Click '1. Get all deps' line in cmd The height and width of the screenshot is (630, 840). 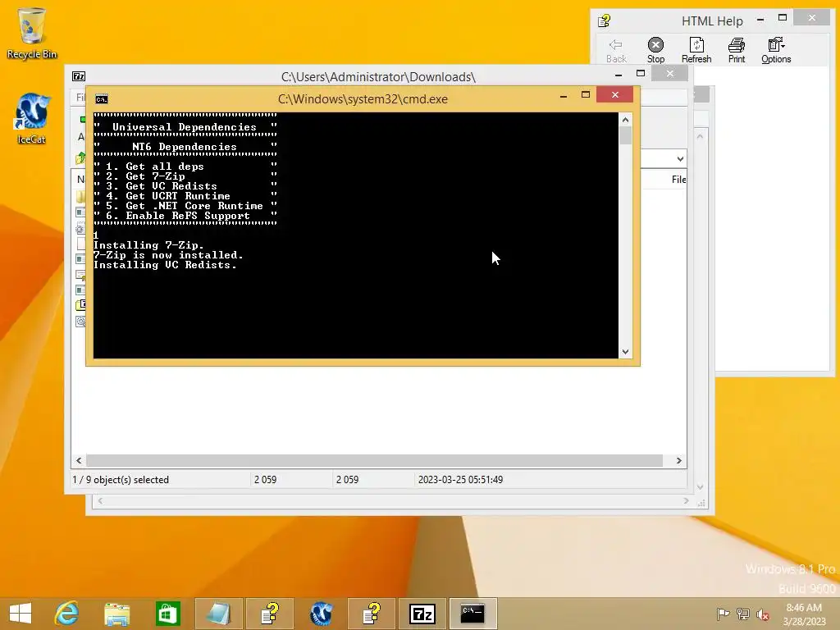tap(155, 167)
